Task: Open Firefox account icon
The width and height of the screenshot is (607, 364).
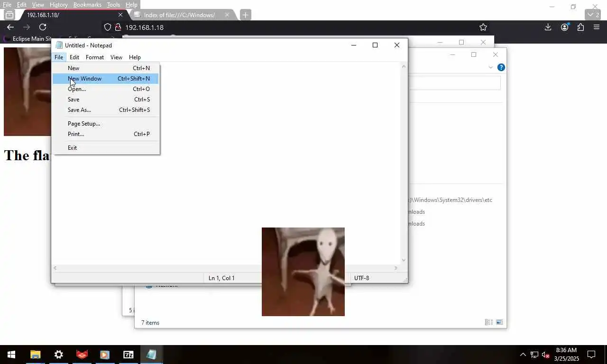Action: tap(564, 27)
